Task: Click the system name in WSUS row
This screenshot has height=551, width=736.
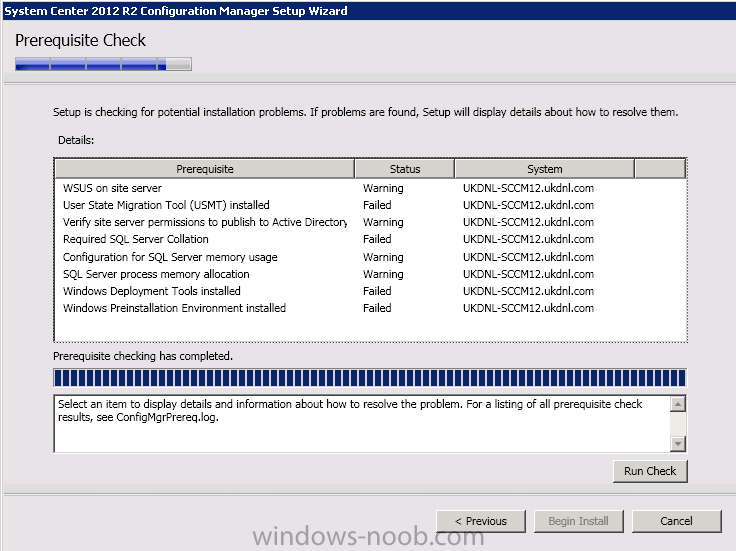Action: (528, 188)
